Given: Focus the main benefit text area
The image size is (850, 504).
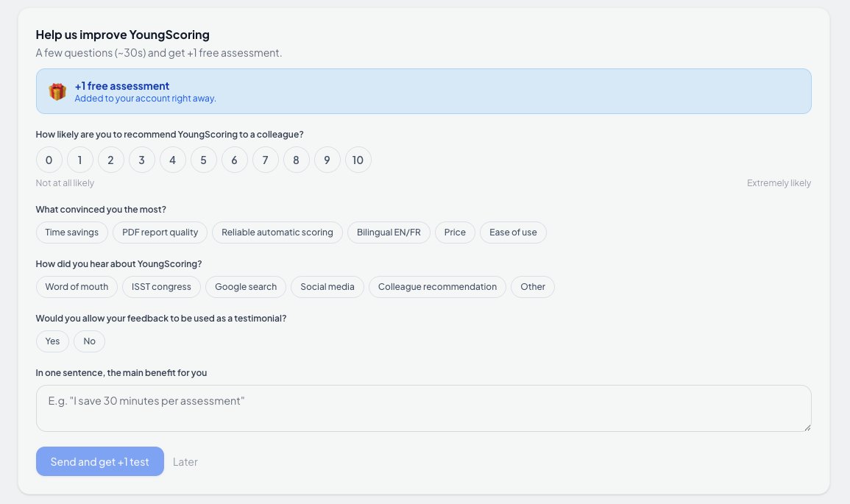Looking at the screenshot, I should (x=423, y=408).
